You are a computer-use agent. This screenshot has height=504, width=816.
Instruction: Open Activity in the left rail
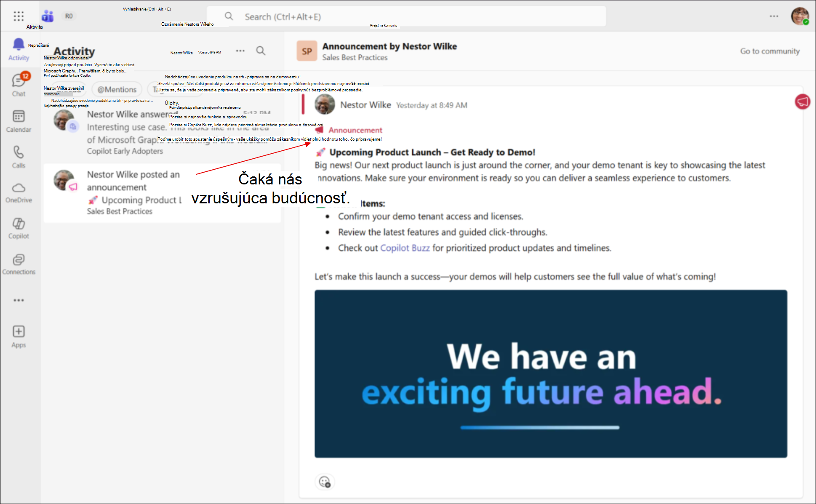(19, 49)
